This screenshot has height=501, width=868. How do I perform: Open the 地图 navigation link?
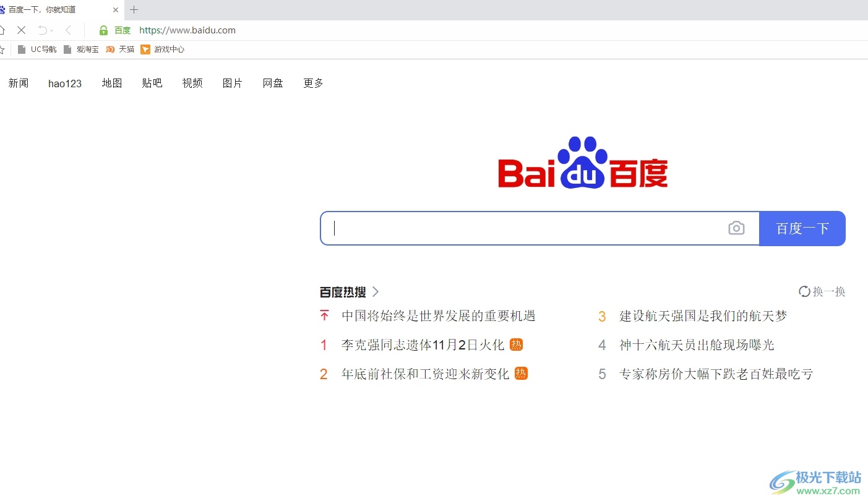pos(112,83)
